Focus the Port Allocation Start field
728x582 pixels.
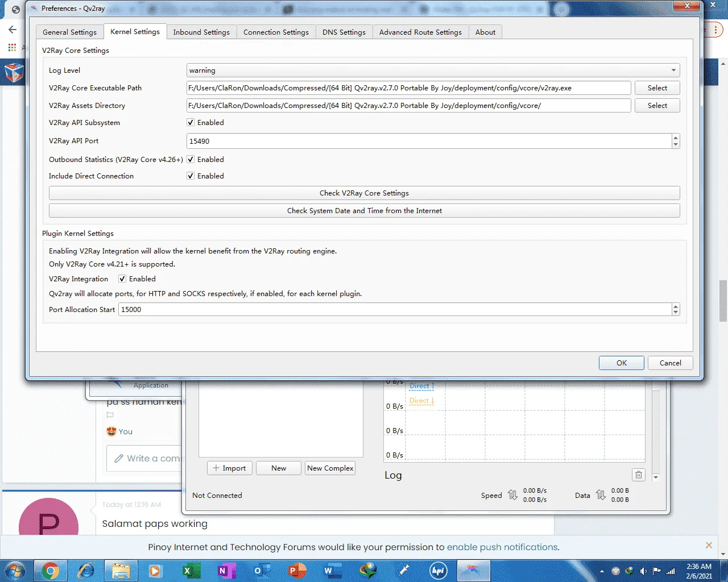pyautogui.click(x=395, y=310)
